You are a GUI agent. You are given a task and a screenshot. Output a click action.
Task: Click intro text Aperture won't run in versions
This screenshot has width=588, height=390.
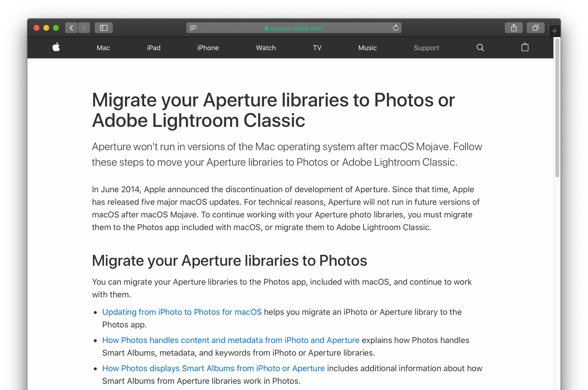pyautogui.click(x=287, y=154)
